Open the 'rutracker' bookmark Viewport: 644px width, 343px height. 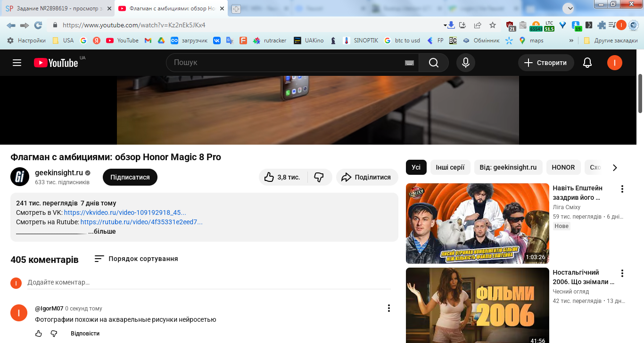[270, 41]
